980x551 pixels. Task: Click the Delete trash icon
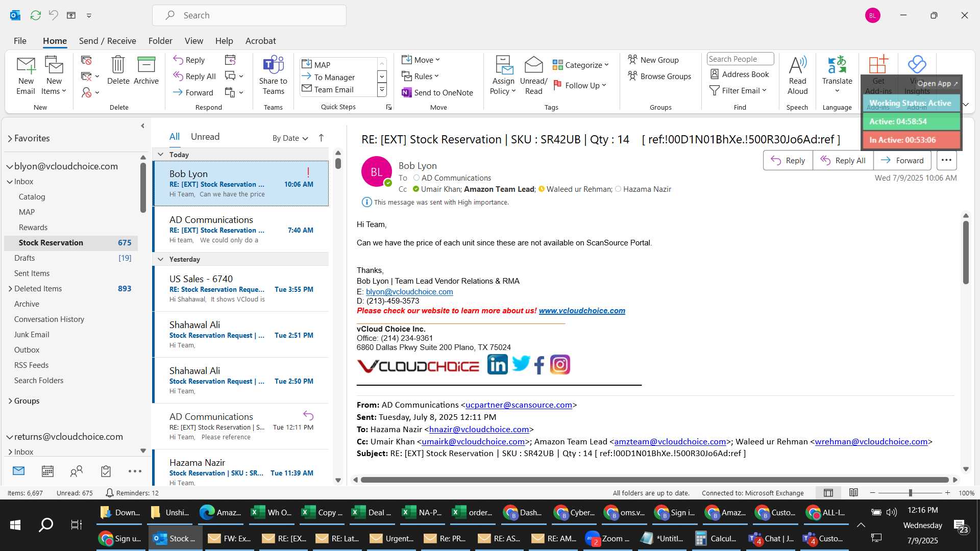[x=118, y=70]
